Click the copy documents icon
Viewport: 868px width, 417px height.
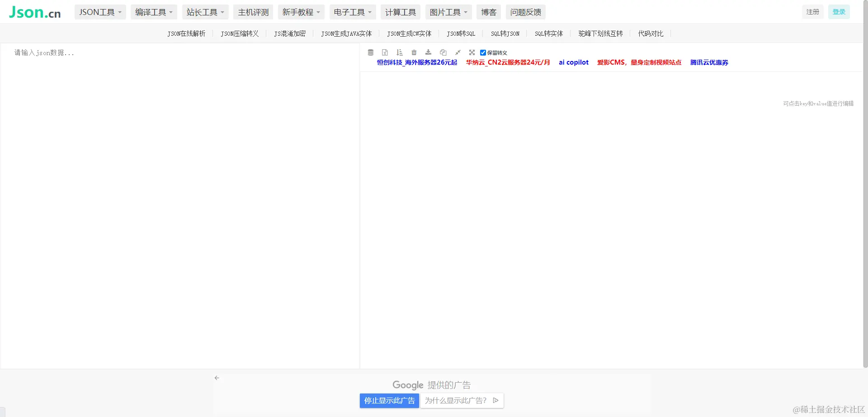443,52
